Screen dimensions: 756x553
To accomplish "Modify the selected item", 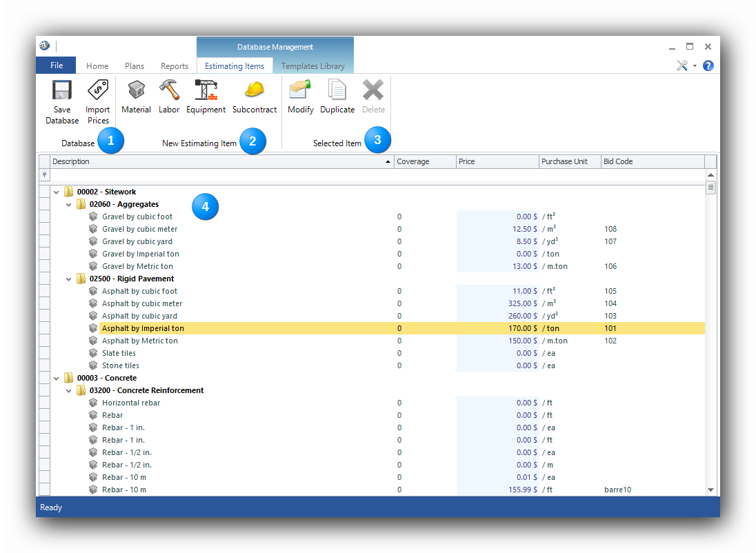I will click(x=300, y=92).
